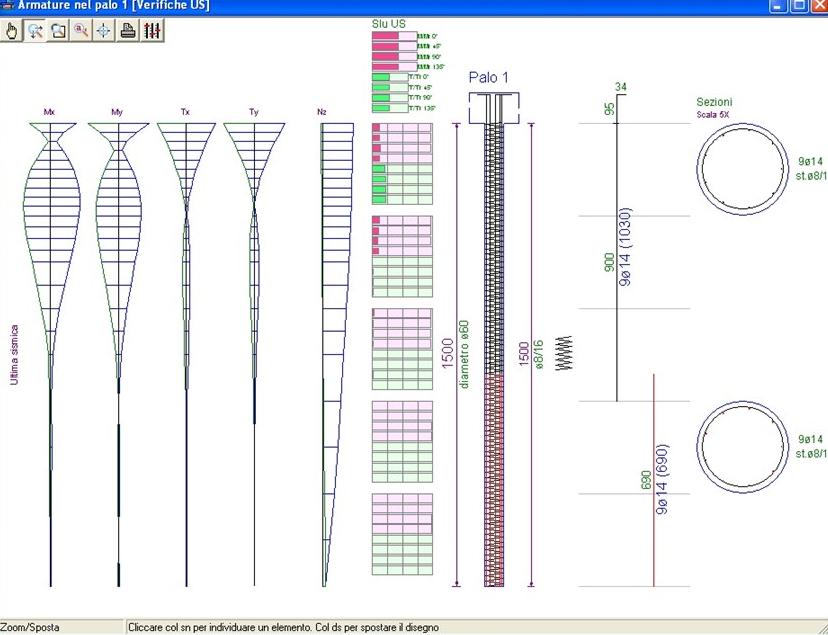Choose the zoom window tool

point(58,30)
